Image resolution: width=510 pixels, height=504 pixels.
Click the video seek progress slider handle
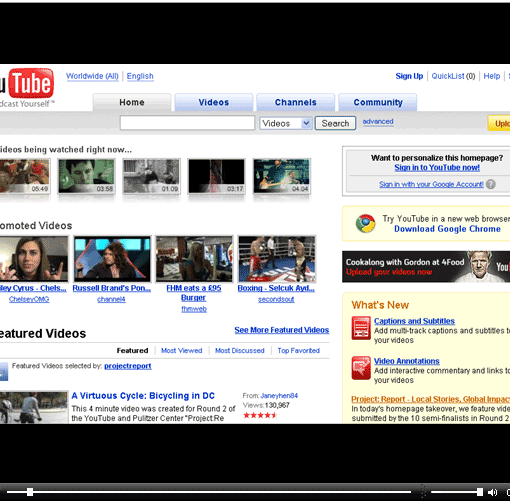(x=30, y=492)
